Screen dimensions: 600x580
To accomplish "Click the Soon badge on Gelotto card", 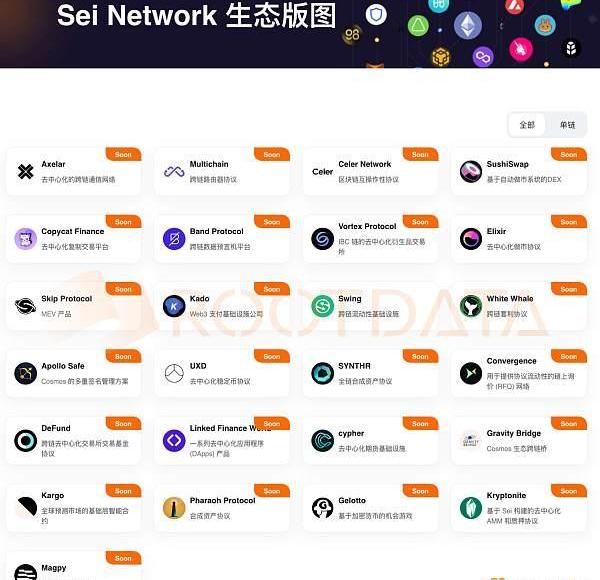I will (420, 491).
